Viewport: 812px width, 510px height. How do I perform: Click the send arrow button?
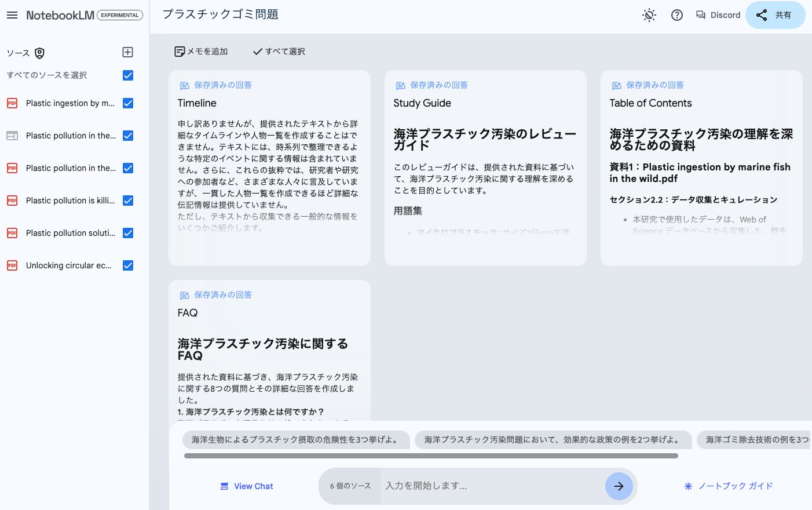pos(619,486)
